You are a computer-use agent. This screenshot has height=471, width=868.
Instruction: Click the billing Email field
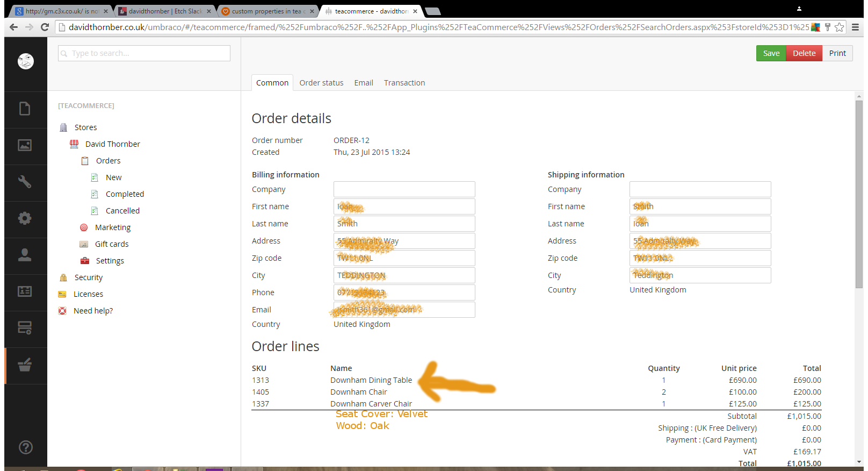coord(404,310)
